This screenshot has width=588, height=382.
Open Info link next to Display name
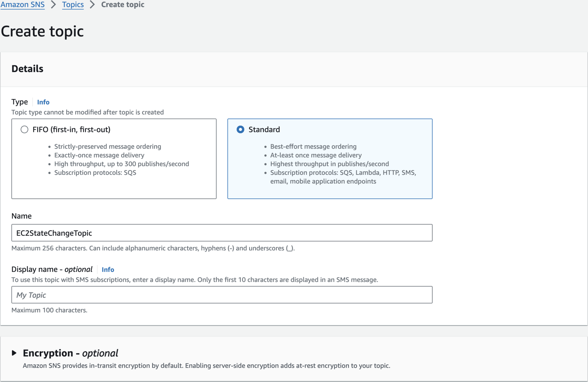(108, 270)
